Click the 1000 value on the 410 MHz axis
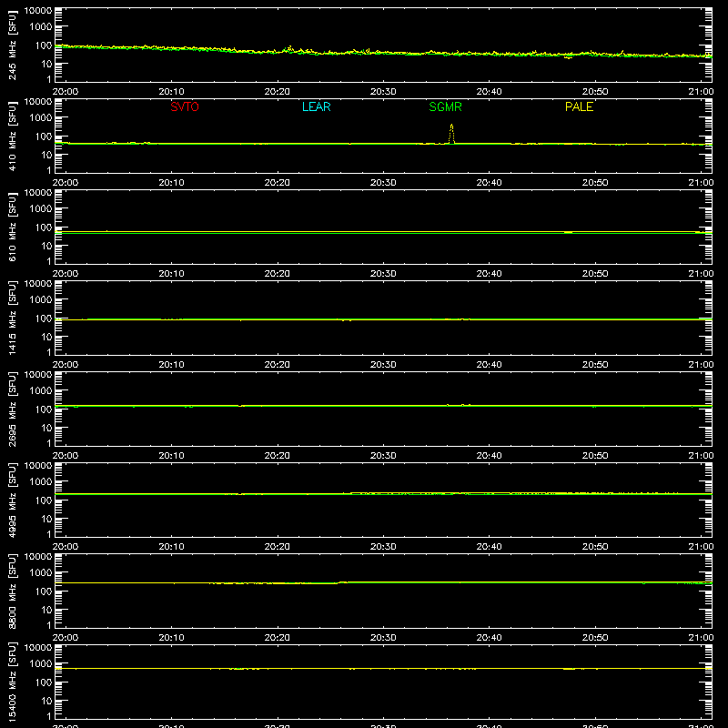The height and width of the screenshot is (728, 728). (41, 118)
